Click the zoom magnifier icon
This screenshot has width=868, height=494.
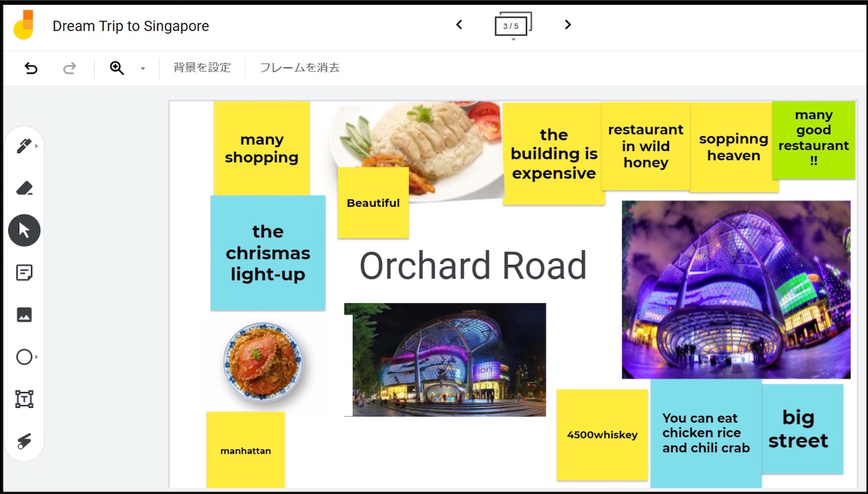pyautogui.click(x=117, y=68)
